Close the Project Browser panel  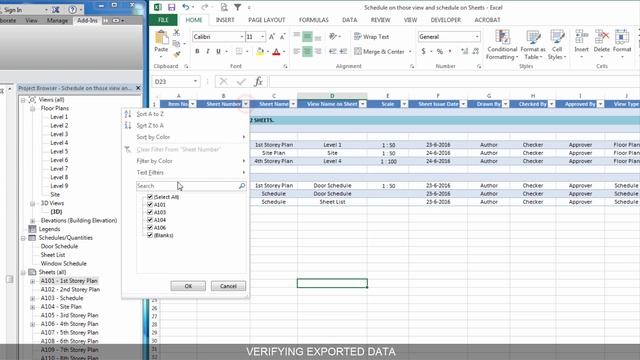[x=138, y=88]
